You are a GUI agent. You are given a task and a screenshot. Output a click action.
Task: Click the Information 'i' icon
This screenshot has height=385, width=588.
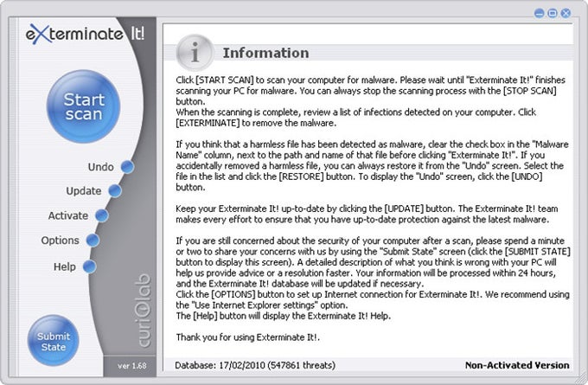(195, 53)
